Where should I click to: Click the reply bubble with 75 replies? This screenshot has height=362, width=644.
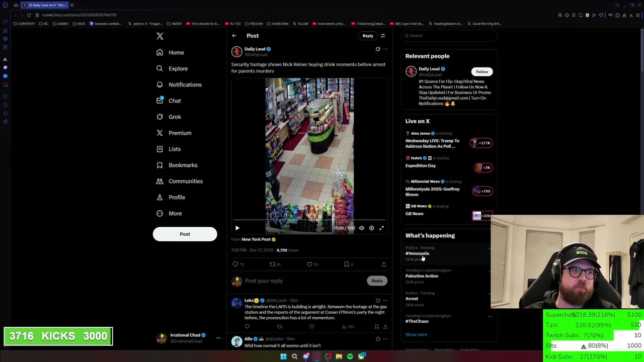238,264
